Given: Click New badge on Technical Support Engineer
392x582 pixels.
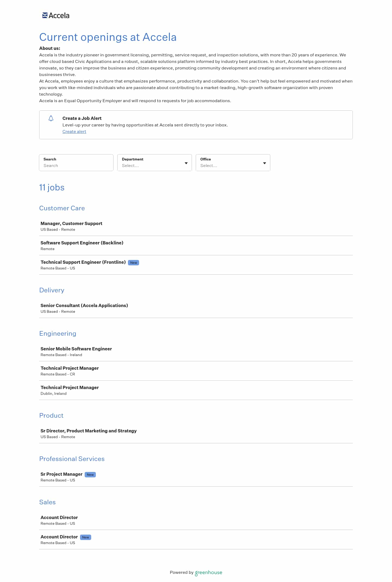Looking at the screenshot, I should (x=133, y=263).
